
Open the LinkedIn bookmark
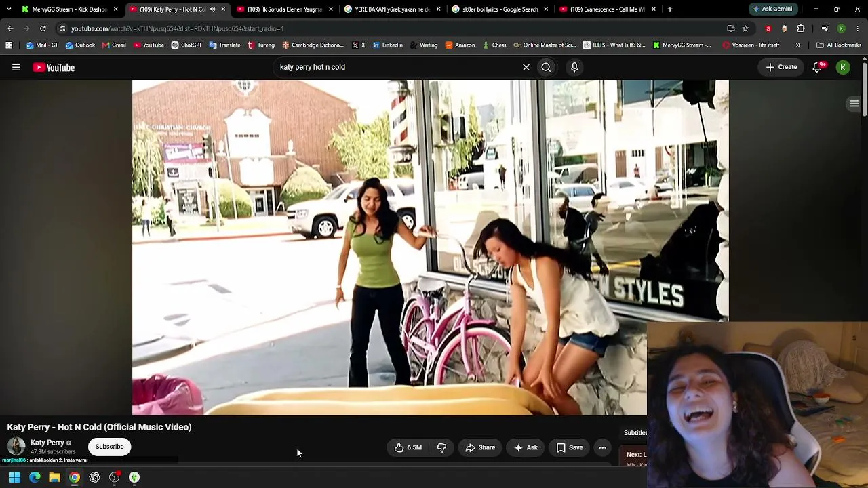pyautogui.click(x=387, y=45)
